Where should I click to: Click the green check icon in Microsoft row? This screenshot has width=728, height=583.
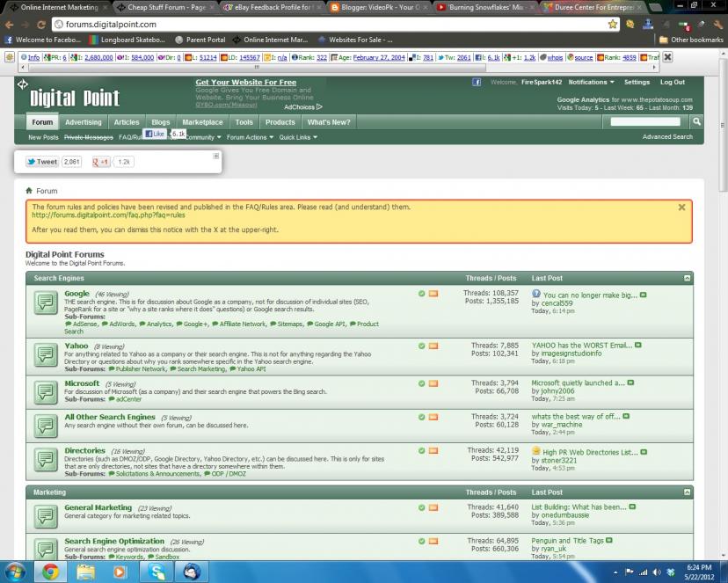pyautogui.click(x=421, y=383)
